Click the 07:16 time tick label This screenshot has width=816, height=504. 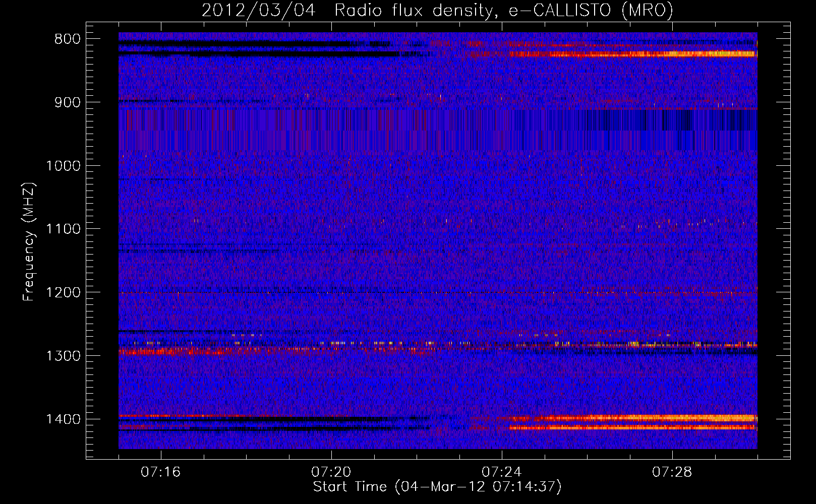tap(161, 472)
